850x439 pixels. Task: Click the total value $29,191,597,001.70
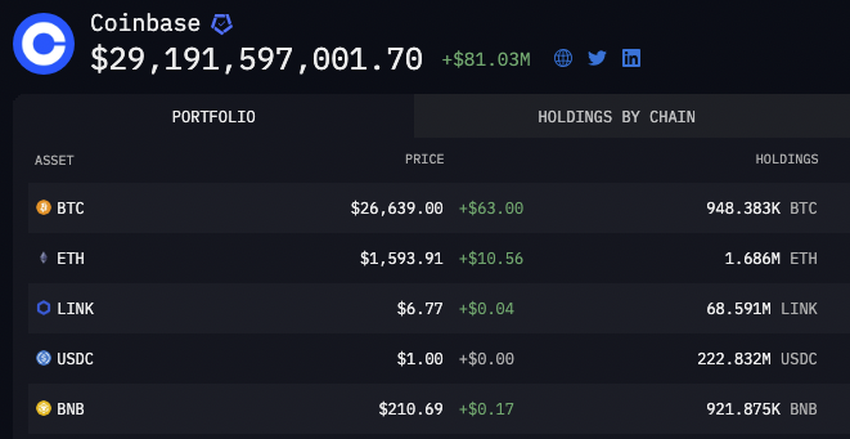tap(256, 60)
